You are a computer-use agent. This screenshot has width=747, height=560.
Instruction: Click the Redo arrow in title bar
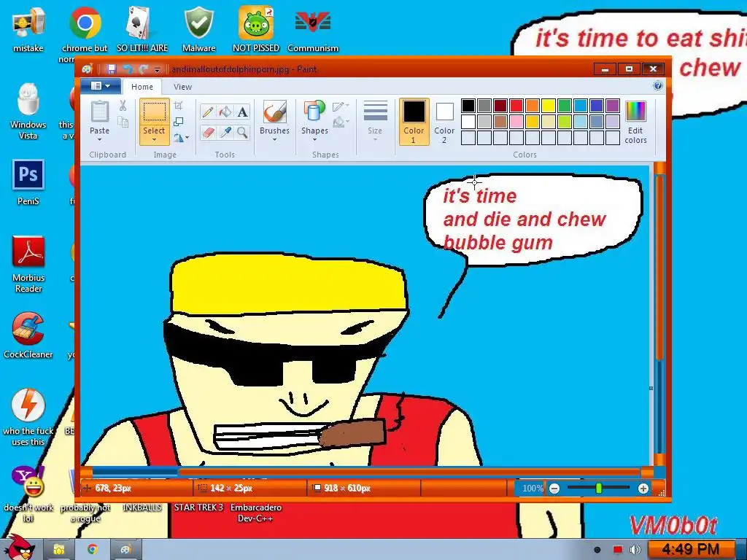(143, 69)
